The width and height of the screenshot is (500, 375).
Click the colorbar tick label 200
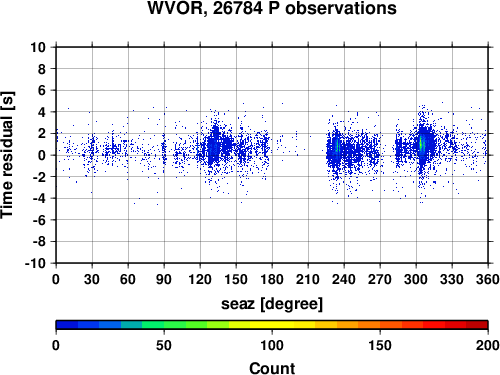(x=488, y=345)
